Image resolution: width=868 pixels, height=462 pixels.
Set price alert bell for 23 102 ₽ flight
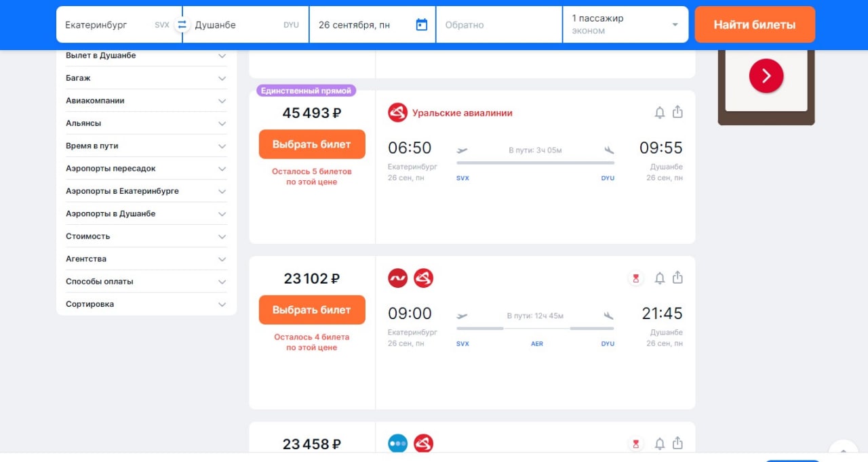pos(659,278)
